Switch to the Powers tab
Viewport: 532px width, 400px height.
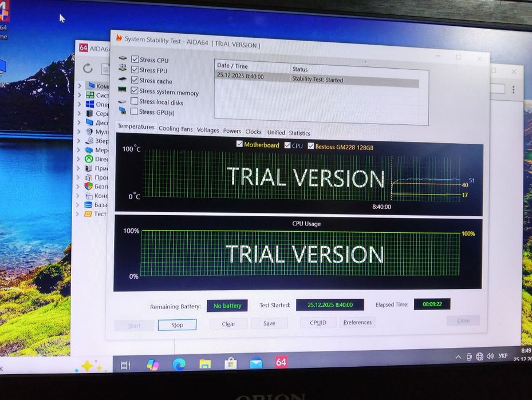point(232,131)
